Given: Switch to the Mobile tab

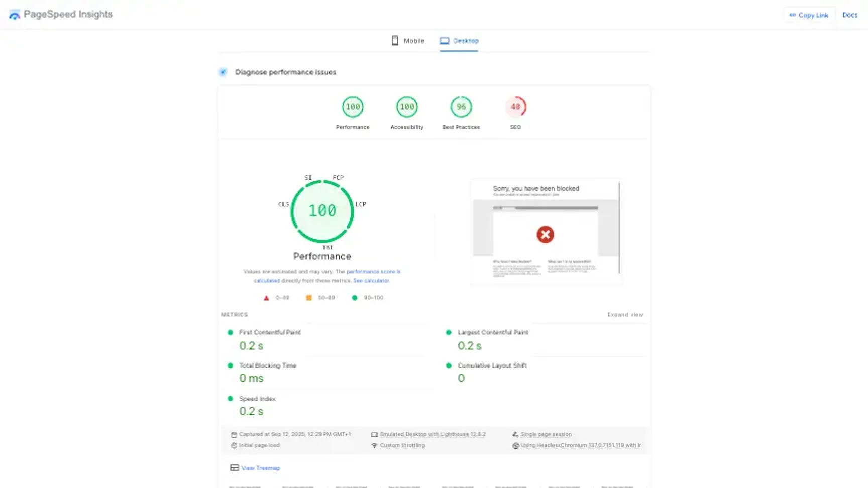Looking at the screenshot, I should pos(408,41).
